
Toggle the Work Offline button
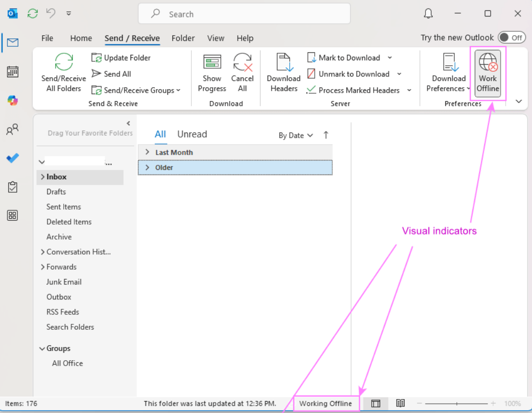488,73
